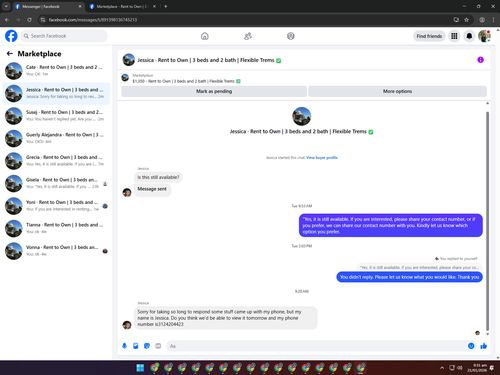Reload the page
The image size is (500, 375).
click(29, 20)
